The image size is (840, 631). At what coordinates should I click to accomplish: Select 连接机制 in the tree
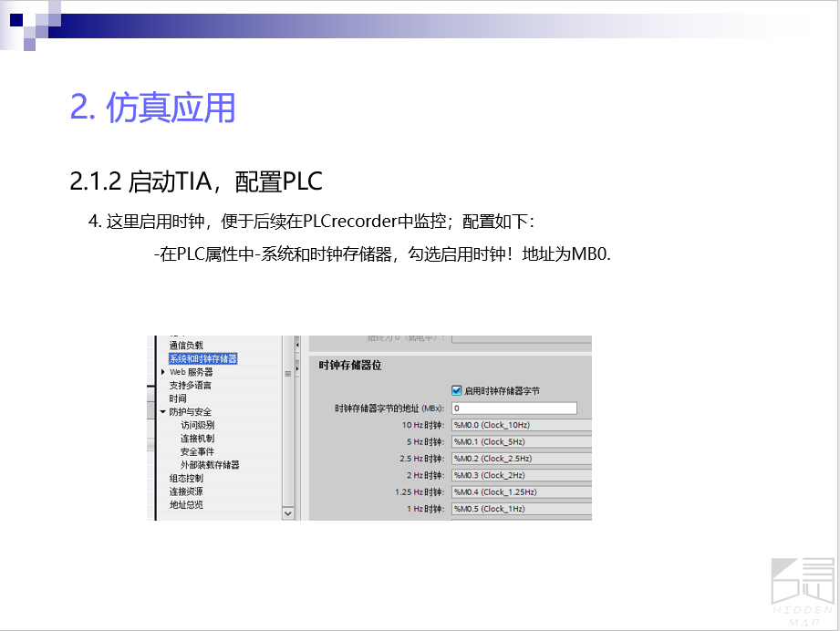tap(197, 439)
